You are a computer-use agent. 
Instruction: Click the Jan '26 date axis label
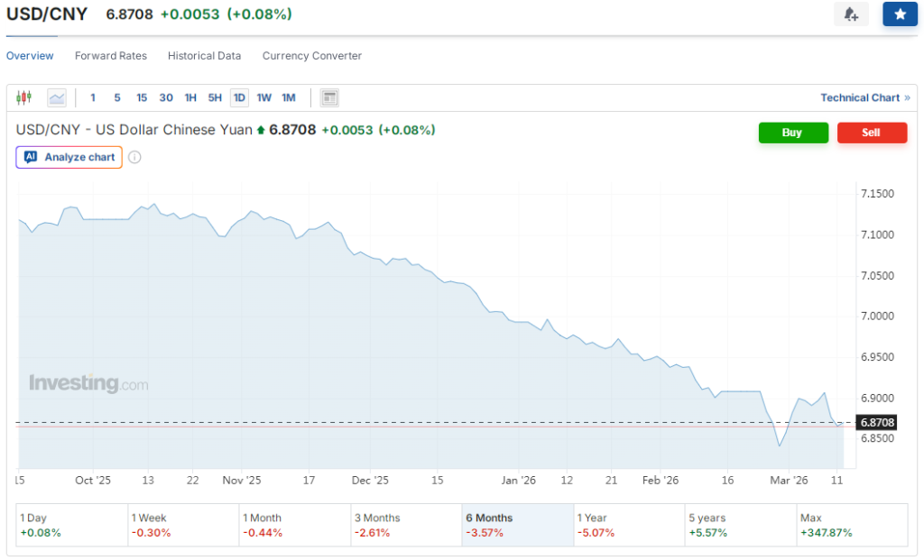(519, 481)
